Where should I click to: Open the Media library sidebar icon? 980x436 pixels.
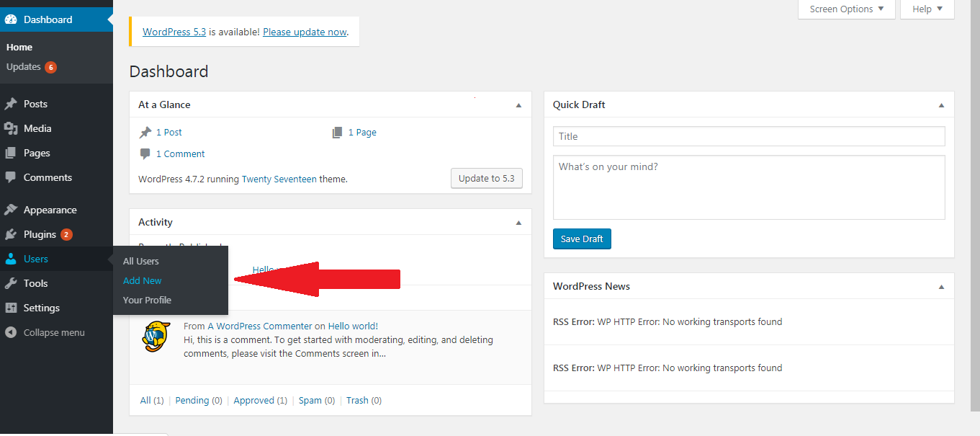coord(11,128)
